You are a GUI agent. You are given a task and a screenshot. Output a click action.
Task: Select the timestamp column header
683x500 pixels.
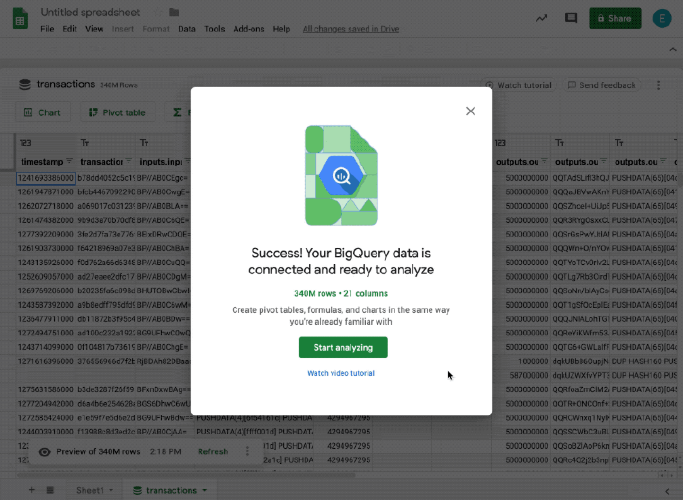coord(42,162)
